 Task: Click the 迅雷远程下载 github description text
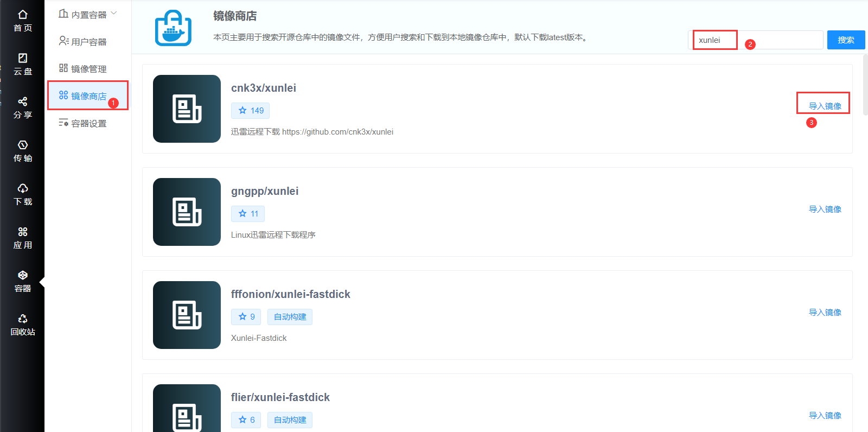tap(312, 132)
